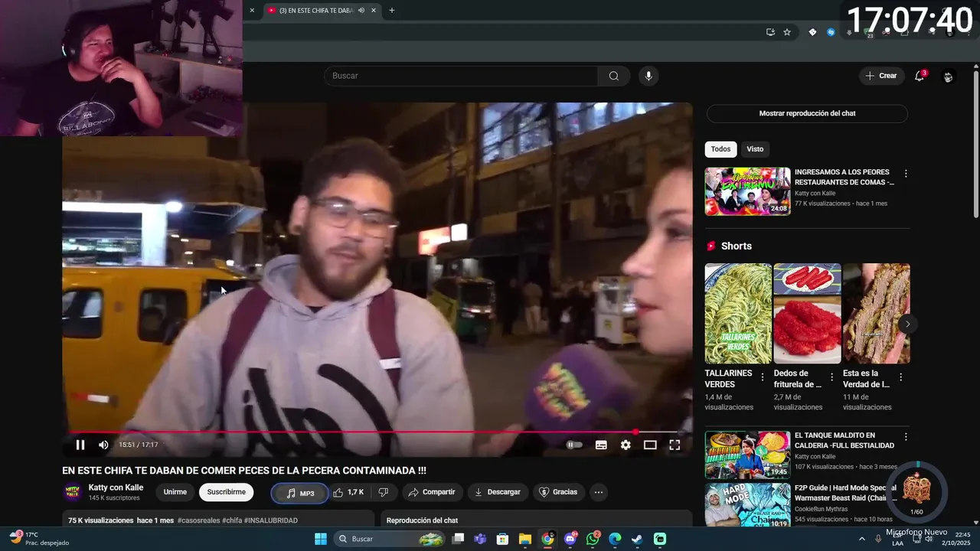Mute the video player volume
Screen dimensions: 980x551
(x=103, y=445)
